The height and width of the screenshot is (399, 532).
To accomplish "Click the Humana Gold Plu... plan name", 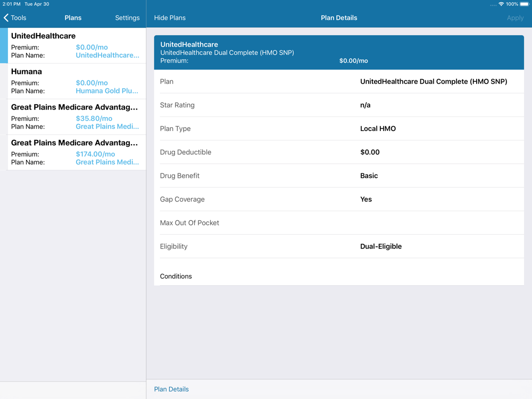I will tap(107, 91).
